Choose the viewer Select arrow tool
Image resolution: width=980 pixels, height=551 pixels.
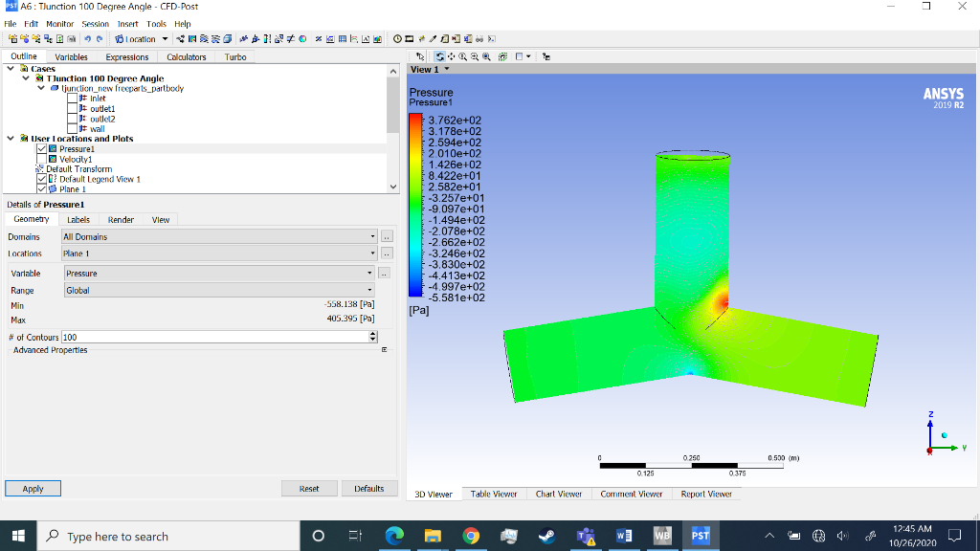[x=420, y=56]
